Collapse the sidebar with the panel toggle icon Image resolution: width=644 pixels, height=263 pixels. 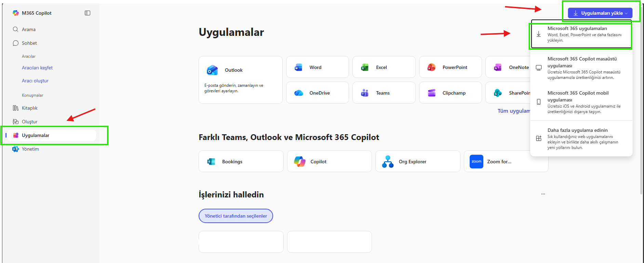88,13
